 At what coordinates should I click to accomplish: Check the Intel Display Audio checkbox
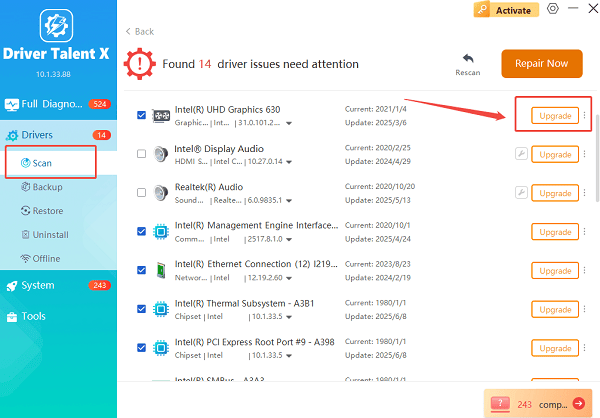click(x=141, y=154)
